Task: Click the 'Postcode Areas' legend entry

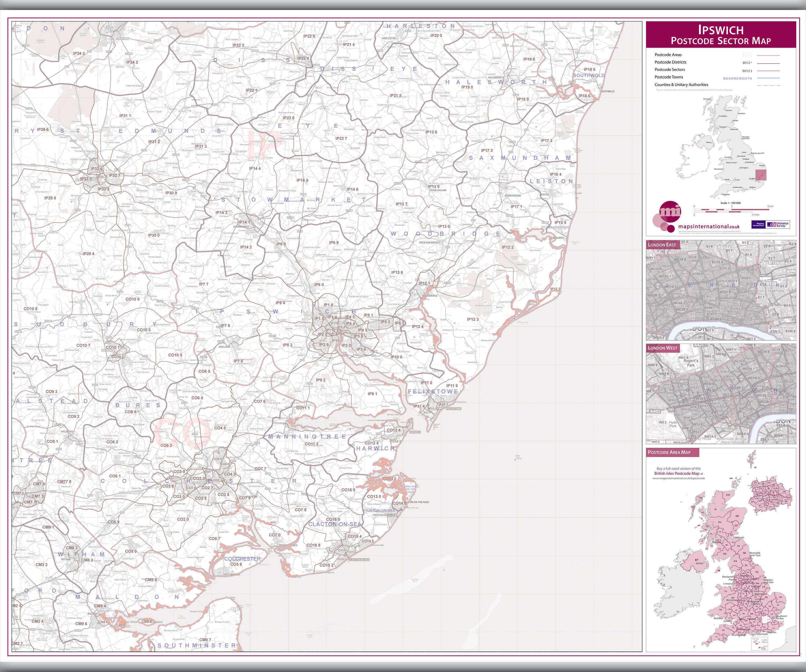Action: pos(668,55)
